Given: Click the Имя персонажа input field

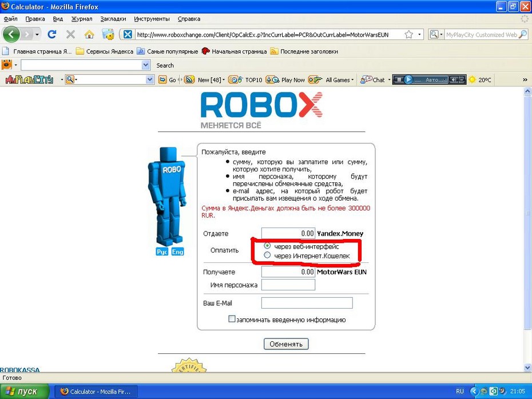Looking at the screenshot, I should click(288, 285).
